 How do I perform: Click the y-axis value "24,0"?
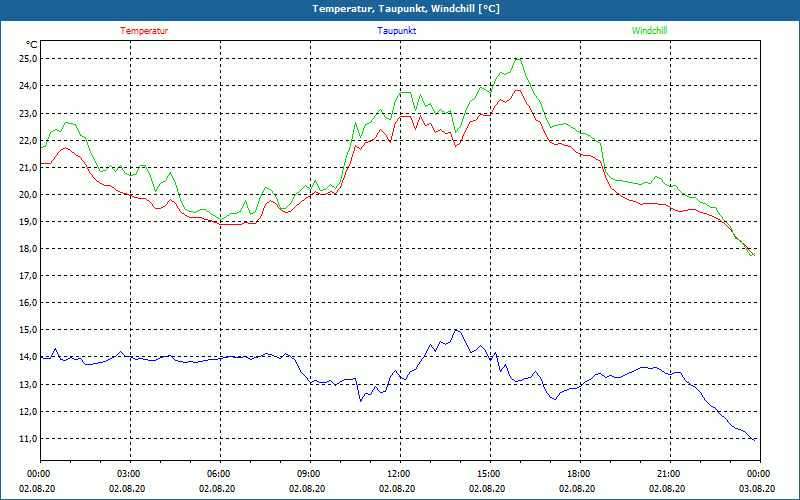[x=29, y=86]
